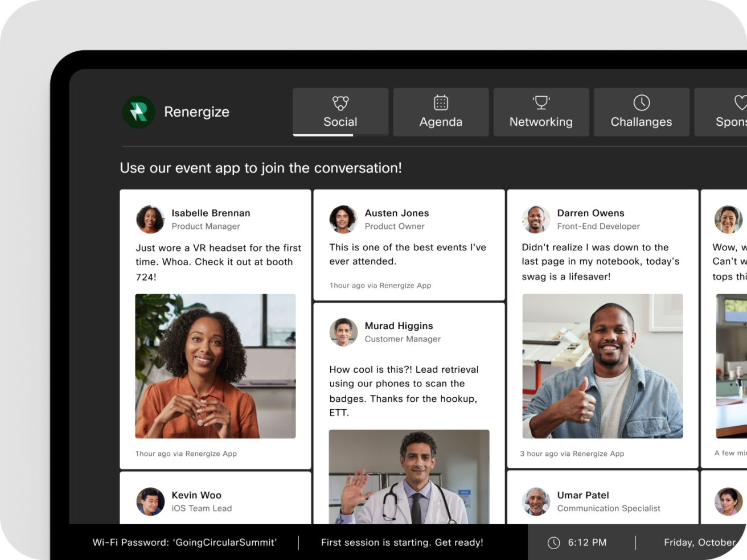
Task: Open the Networking tab
Action: tap(541, 112)
